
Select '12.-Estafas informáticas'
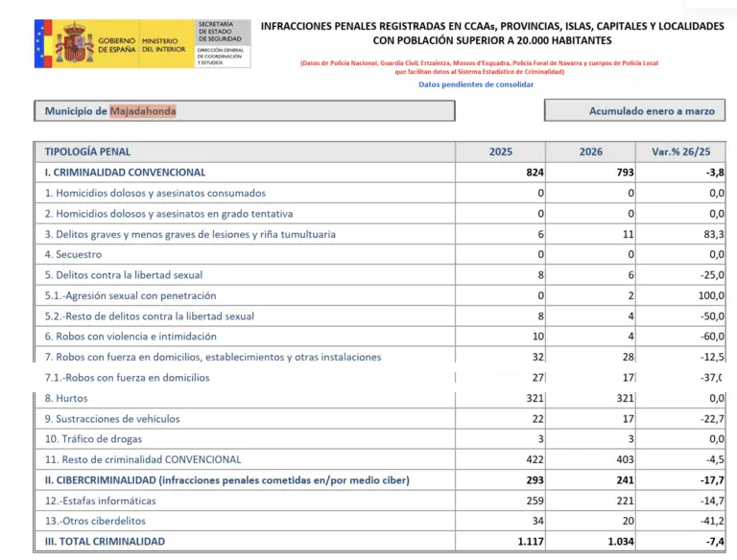click(100, 501)
